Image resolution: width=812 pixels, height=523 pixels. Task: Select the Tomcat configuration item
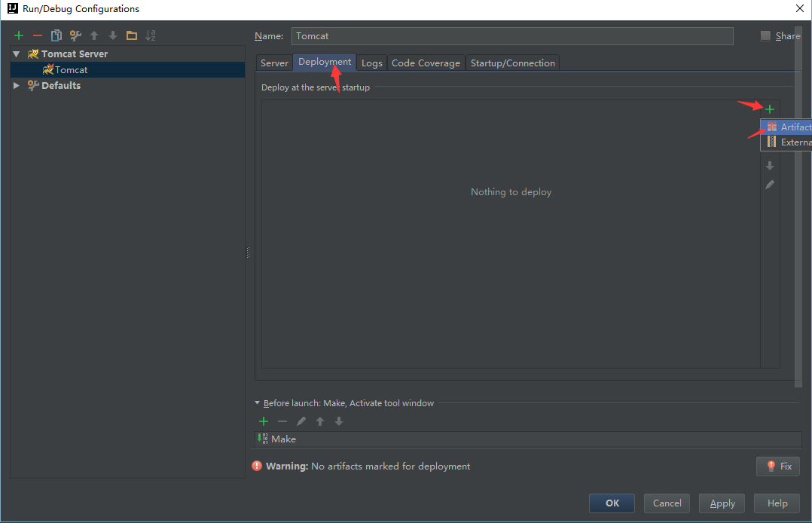[x=127, y=69]
